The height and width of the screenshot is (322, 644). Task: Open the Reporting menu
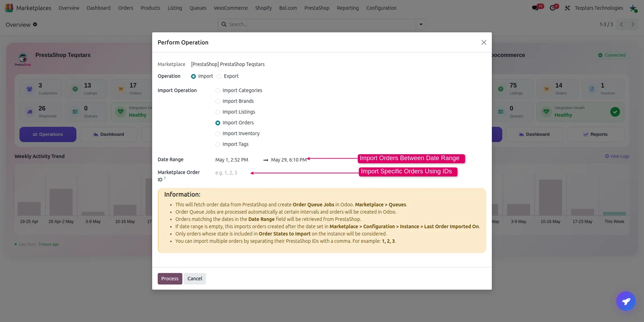coord(348,8)
